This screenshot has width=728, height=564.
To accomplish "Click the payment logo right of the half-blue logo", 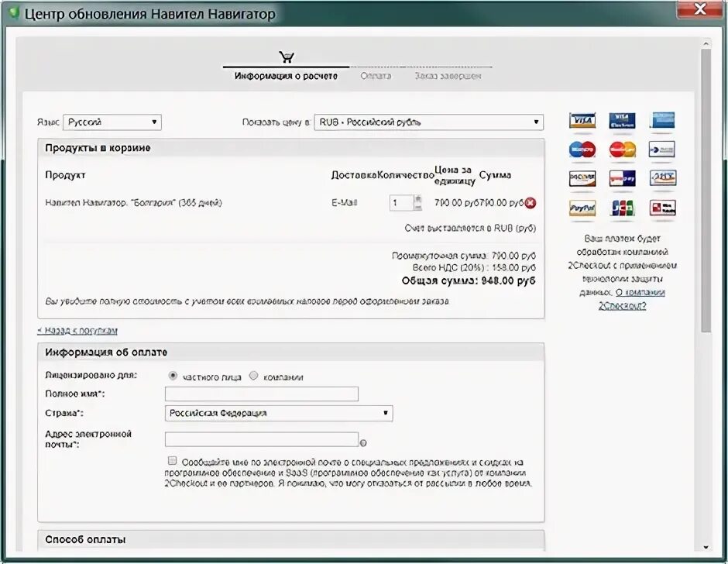I will 662,178.
